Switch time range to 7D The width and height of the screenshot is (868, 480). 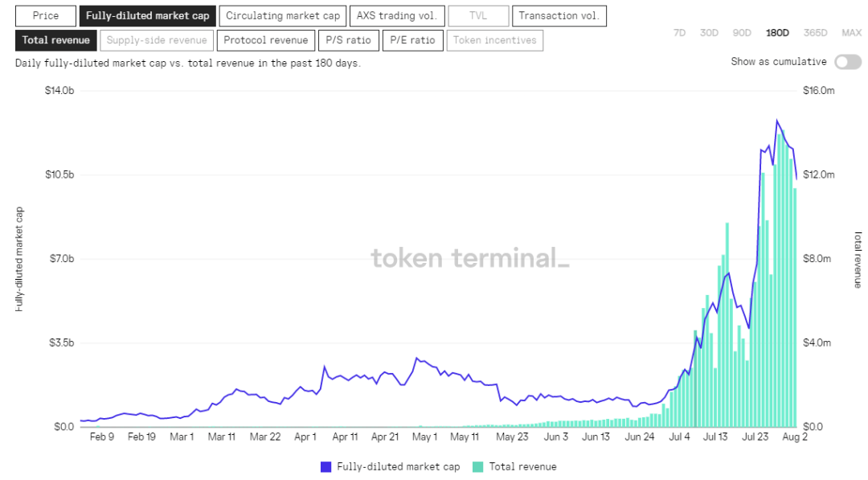point(679,33)
